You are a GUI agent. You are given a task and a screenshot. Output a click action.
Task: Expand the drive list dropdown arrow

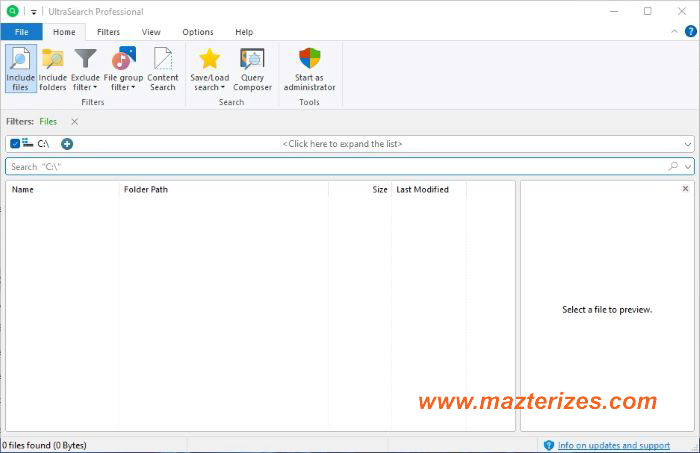point(688,144)
